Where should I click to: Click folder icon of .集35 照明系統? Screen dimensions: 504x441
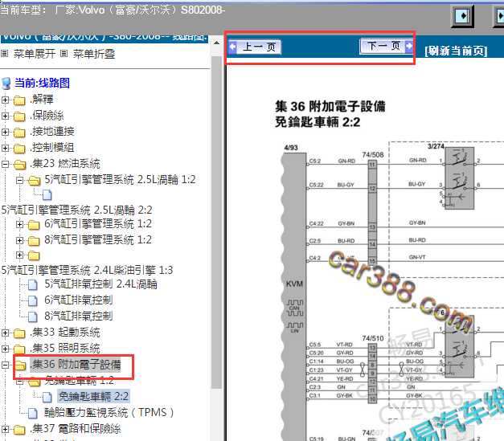19,349
